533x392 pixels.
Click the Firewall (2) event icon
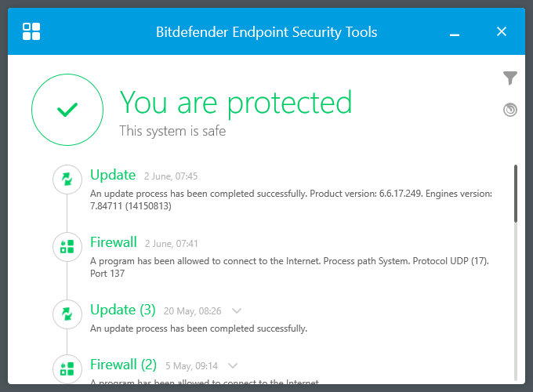click(x=67, y=368)
